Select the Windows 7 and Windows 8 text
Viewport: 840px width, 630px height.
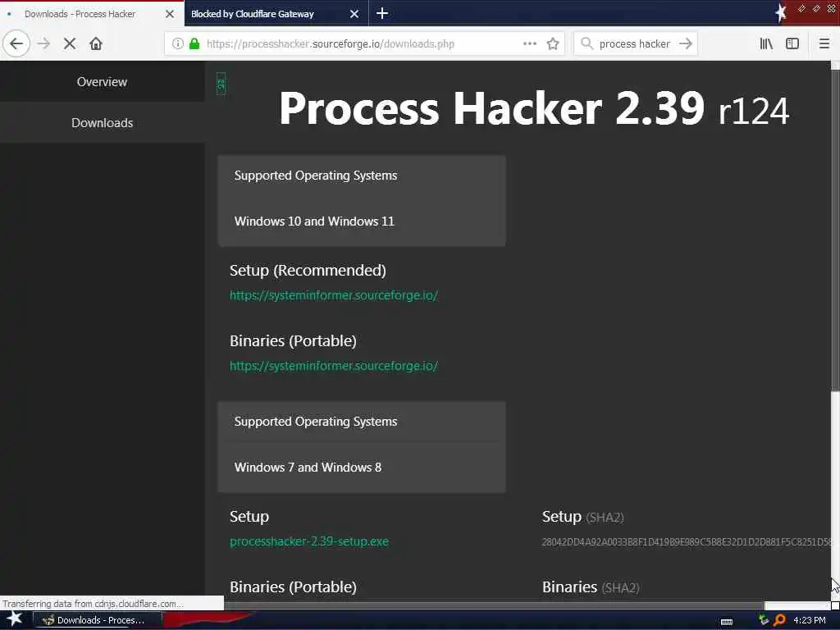click(308, 467)
